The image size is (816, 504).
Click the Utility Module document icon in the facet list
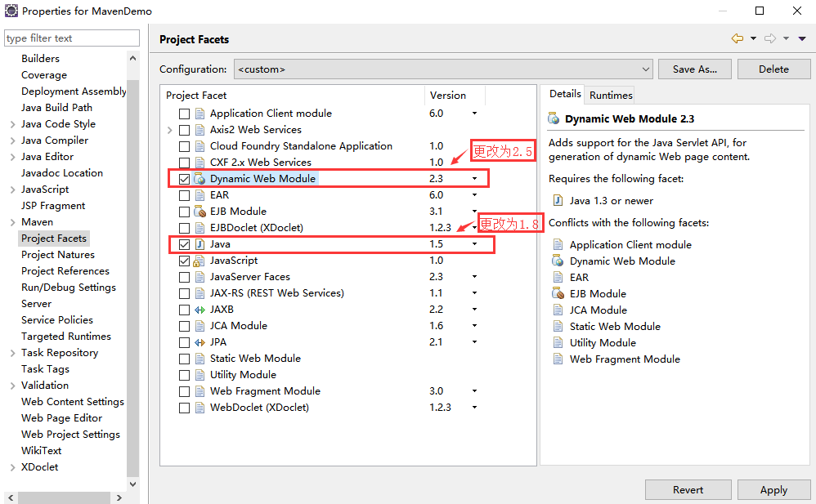coord(200,375)
